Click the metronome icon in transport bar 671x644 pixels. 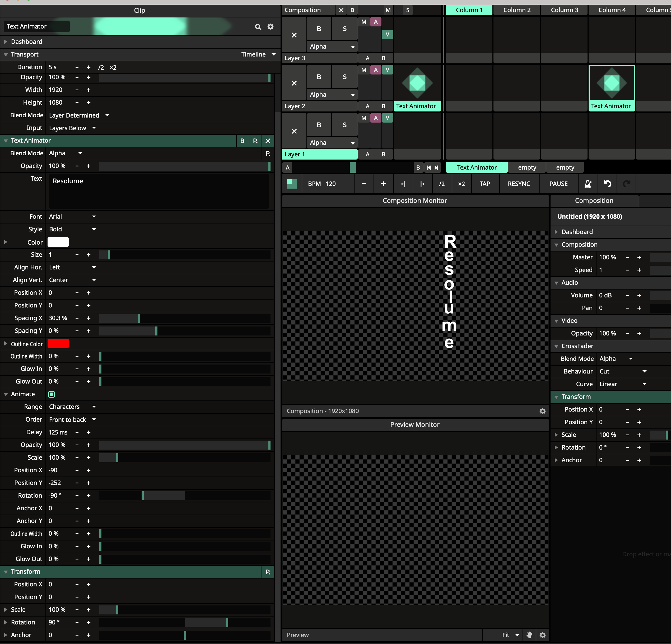(x=588, y=184)
